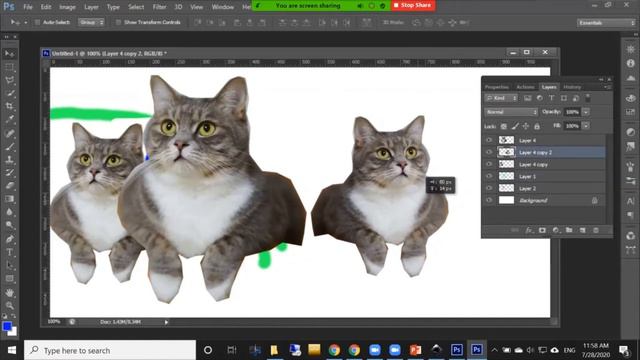Hide Layer 4 copy visibility
The width and height of the screenshot is (640, 360).
click(x=489, y=164)
